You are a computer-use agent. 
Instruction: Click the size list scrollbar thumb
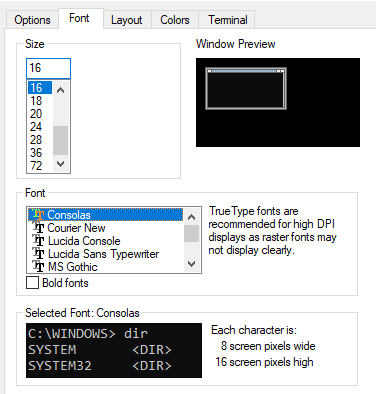[61, 140]
